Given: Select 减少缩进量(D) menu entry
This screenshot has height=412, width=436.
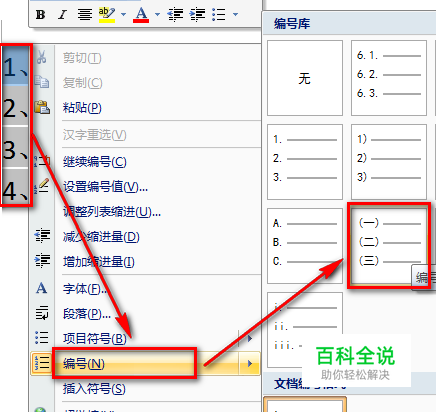Looking at the screenshot, I should pos(101,237).
